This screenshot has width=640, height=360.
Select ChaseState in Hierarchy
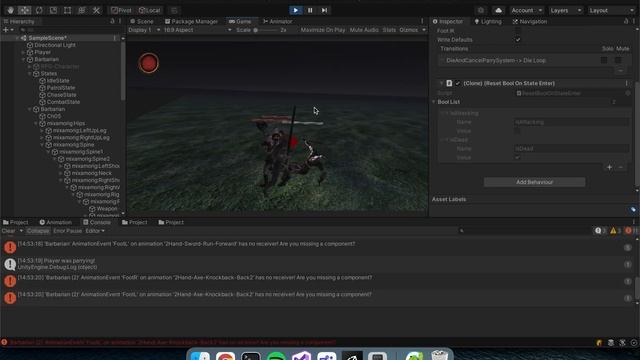(x=62, y=95)
